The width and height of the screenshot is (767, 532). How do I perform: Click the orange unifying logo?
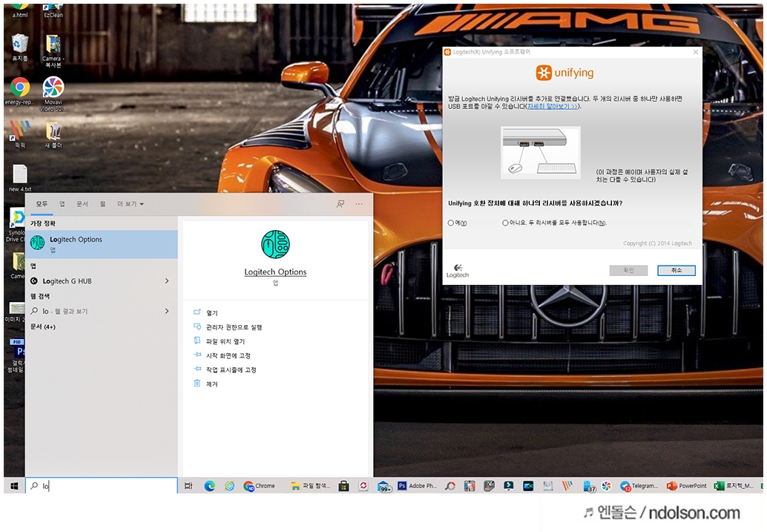pos(564,73)
